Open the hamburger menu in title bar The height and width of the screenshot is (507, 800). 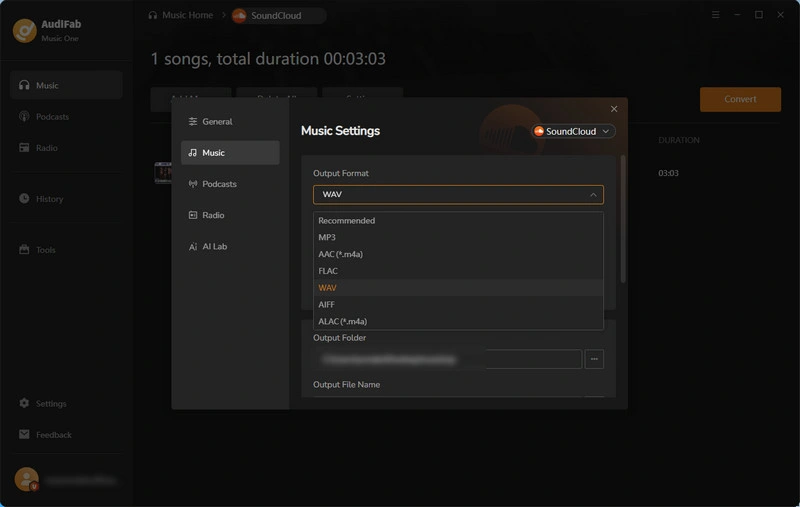715,15
